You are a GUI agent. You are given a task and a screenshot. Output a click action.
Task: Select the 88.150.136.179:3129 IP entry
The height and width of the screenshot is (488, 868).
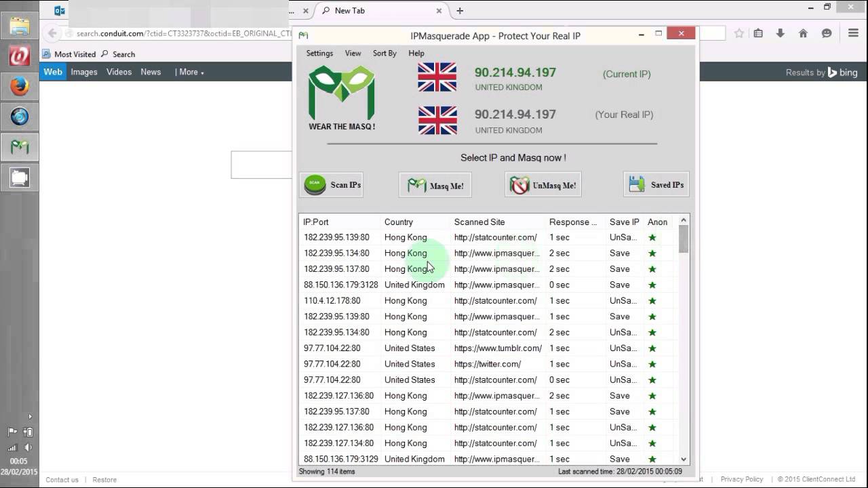[x=341, y=459]
